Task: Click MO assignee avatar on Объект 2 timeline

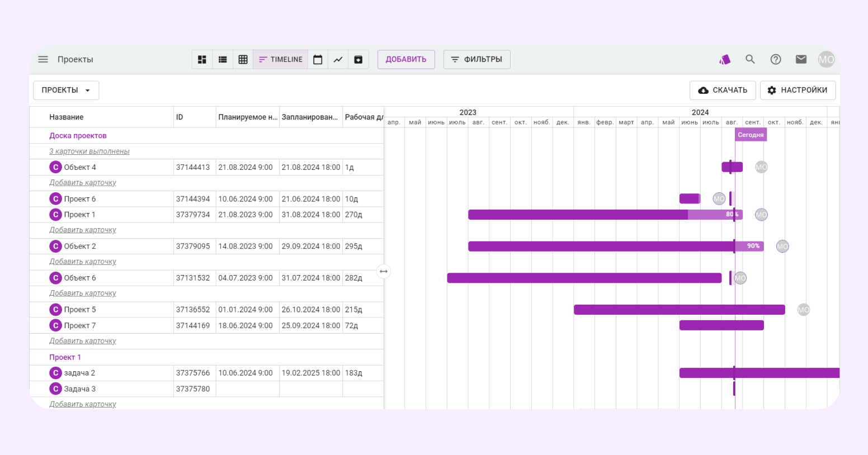Action: (x=782, y=247)
